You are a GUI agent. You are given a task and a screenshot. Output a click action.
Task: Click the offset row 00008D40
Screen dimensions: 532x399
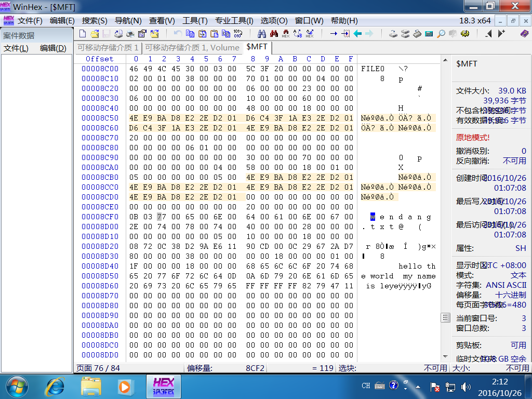[x=100, y=266]
